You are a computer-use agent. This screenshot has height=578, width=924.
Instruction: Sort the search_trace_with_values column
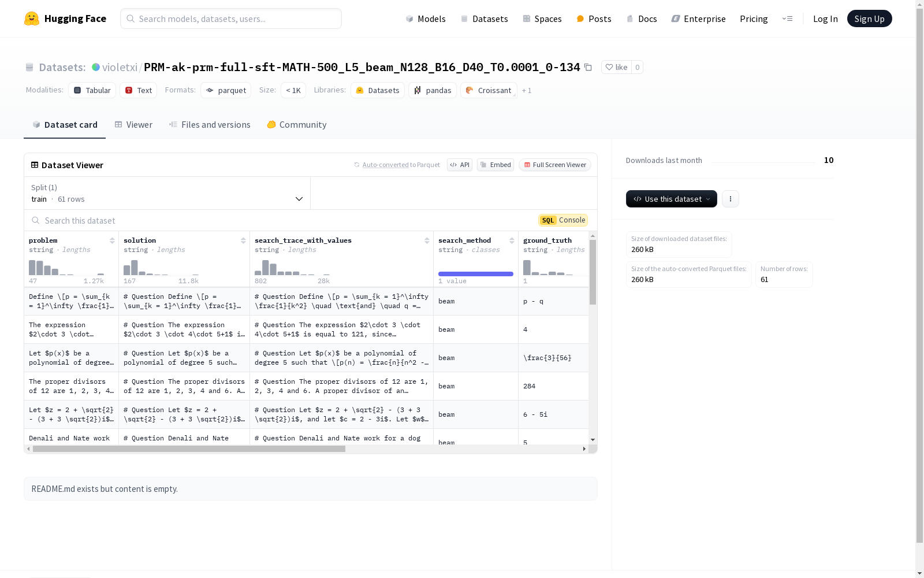pos(427,240)
